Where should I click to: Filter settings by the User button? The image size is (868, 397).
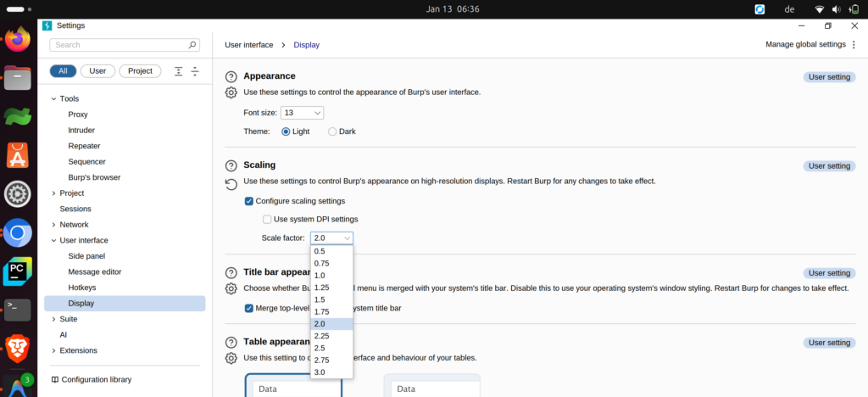[x=97, y=71]
